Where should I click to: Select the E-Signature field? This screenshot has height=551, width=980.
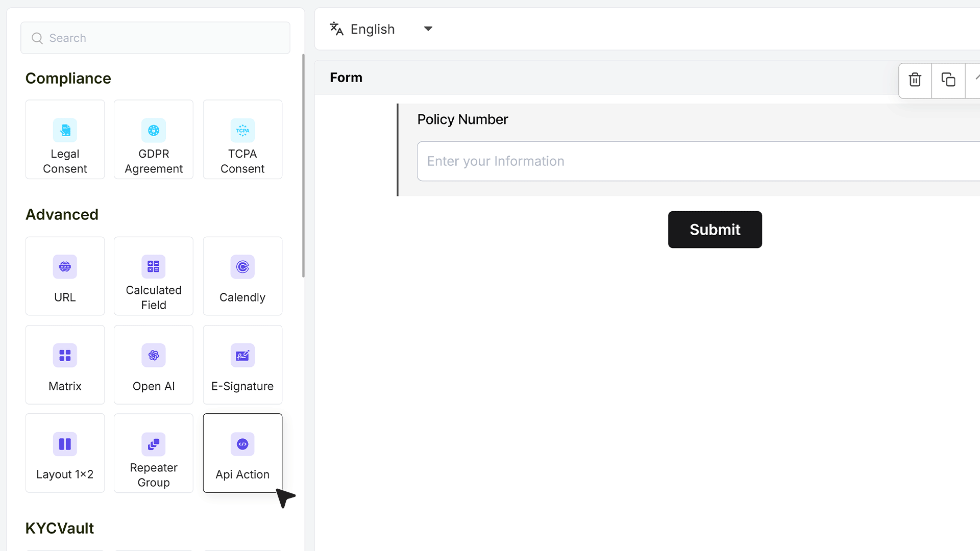point(242,365)
